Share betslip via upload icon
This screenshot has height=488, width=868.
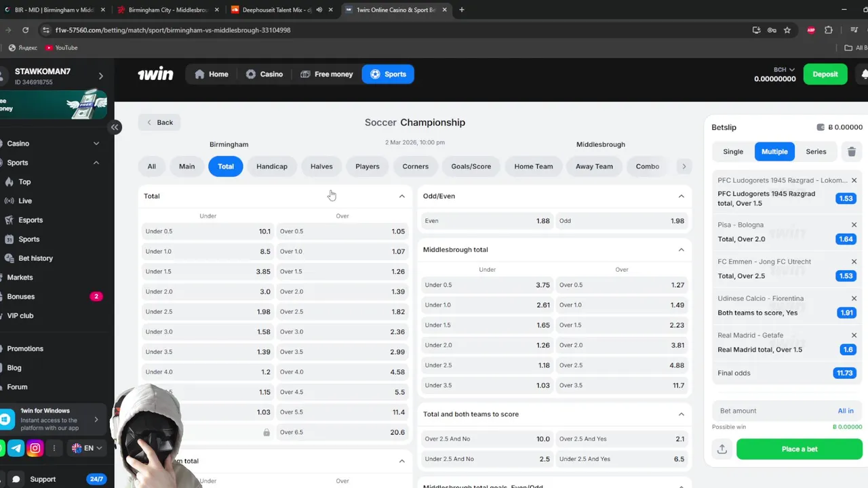pyautogui.click(x=722, y=449)
